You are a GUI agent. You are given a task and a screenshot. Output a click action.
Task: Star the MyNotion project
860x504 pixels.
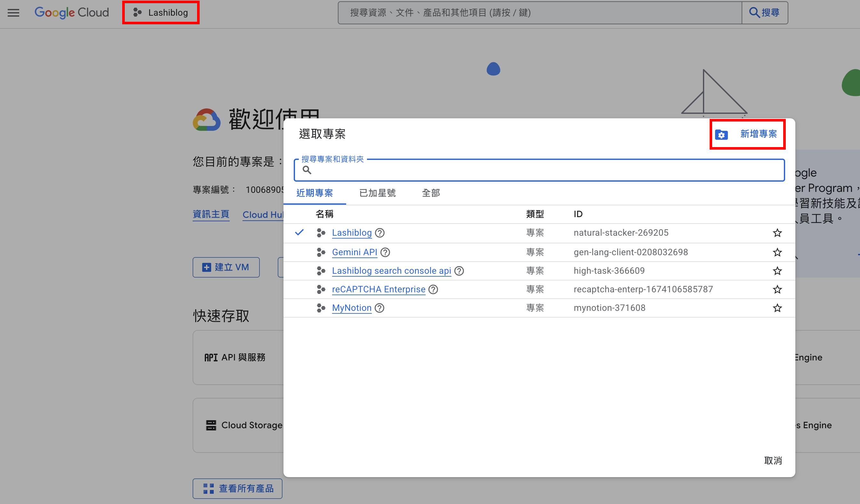[777, 308]
